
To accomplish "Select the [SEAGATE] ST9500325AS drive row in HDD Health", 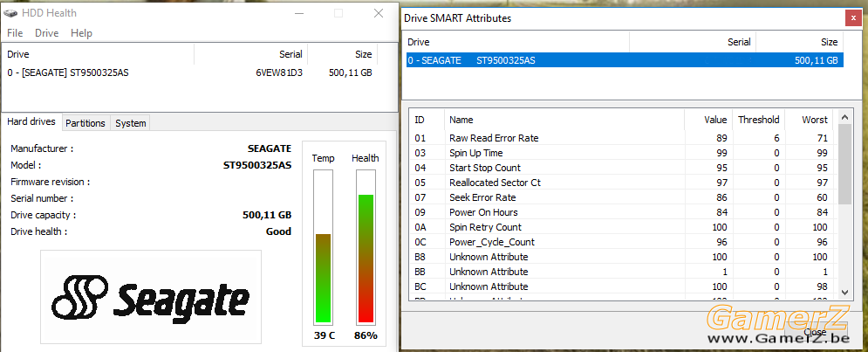I will tap(190, 72).
